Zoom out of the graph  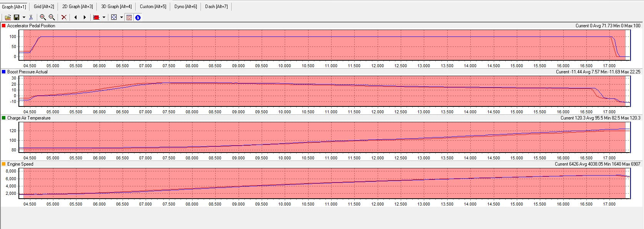click(51, 17)
